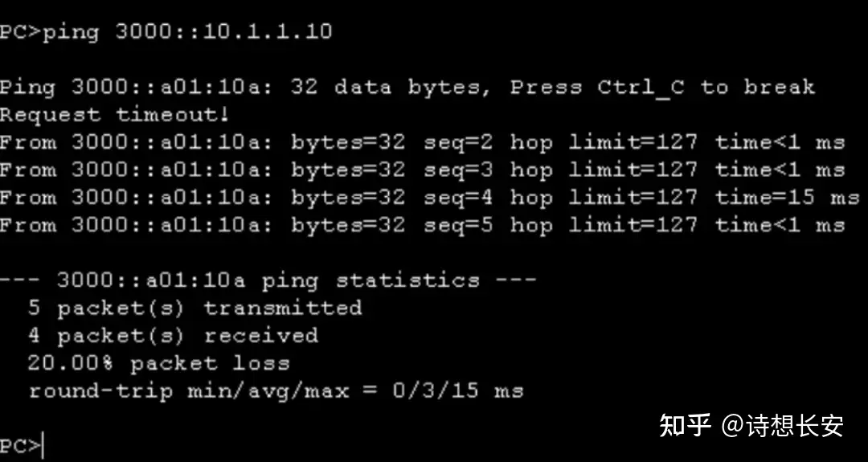Image resolution: width=868 pixels, height=462 pixels.
Task: Click the seq=5 ping reply line
Action: point(422,225)
